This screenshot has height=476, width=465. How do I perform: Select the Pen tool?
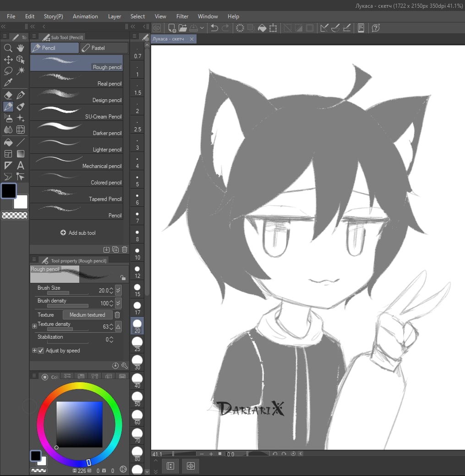(x=20, y=95)
